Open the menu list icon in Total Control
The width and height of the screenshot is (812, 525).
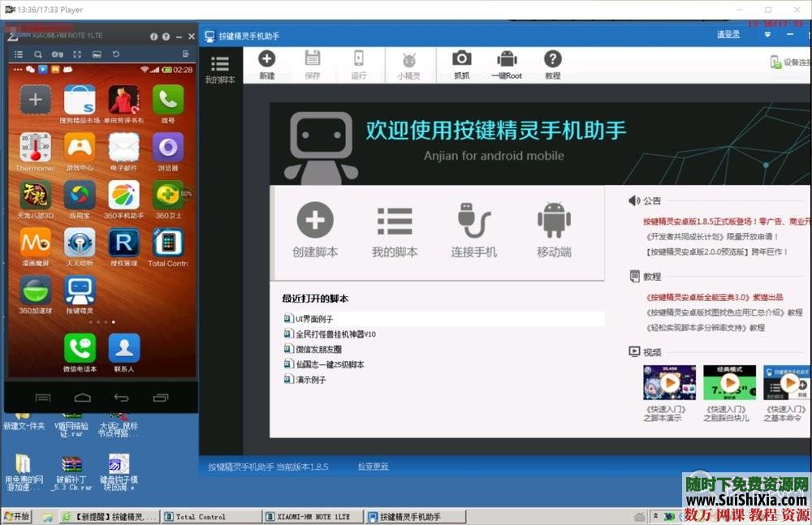(18, 54)
